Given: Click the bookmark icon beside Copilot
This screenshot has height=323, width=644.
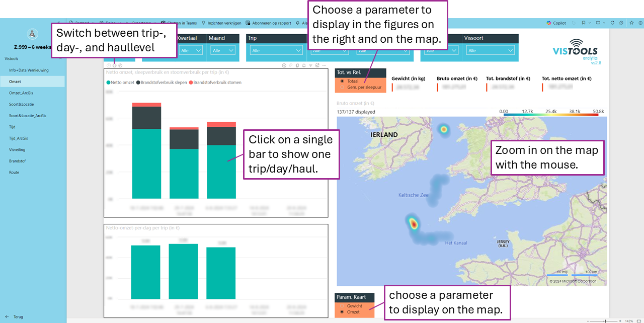Looking at the screenshot, I should tap(583, 23).
